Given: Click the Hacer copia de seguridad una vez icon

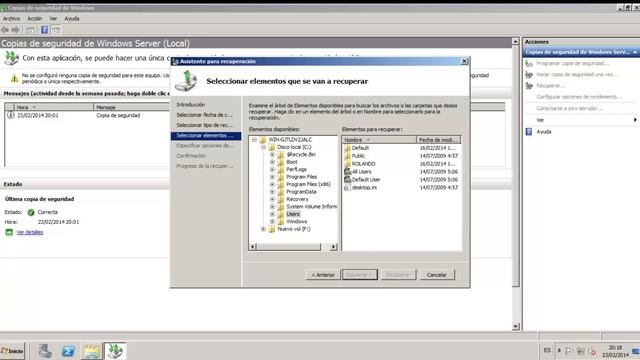Looking at the screenshot, I should point(529,74).
